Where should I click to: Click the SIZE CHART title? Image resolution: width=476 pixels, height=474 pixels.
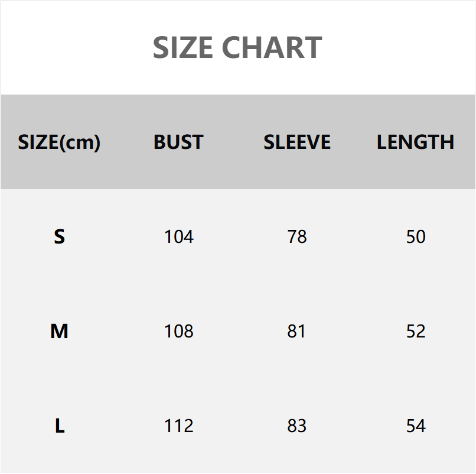pyautogui.click(x=237, y=47)
